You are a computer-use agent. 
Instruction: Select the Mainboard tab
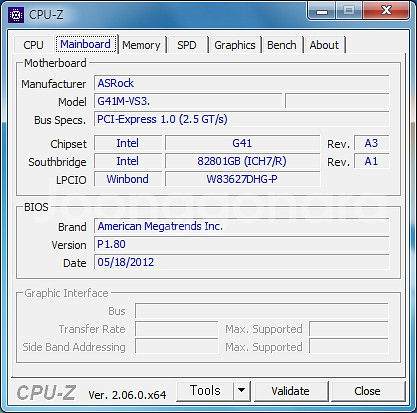86,44
